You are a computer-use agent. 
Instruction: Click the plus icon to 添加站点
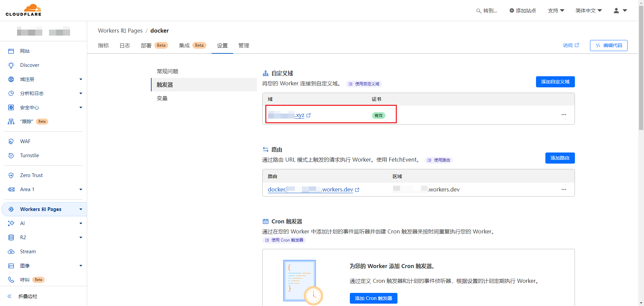point(511,10)
